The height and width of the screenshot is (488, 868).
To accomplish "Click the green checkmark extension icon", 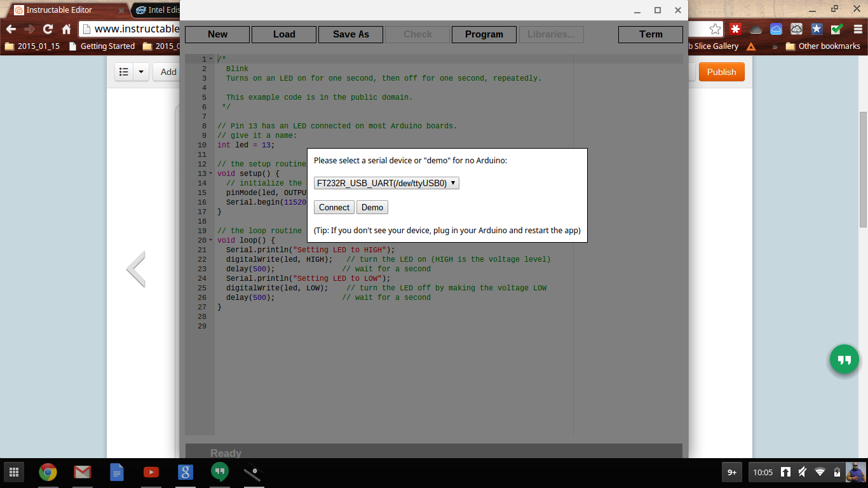I will coord(836,29).
